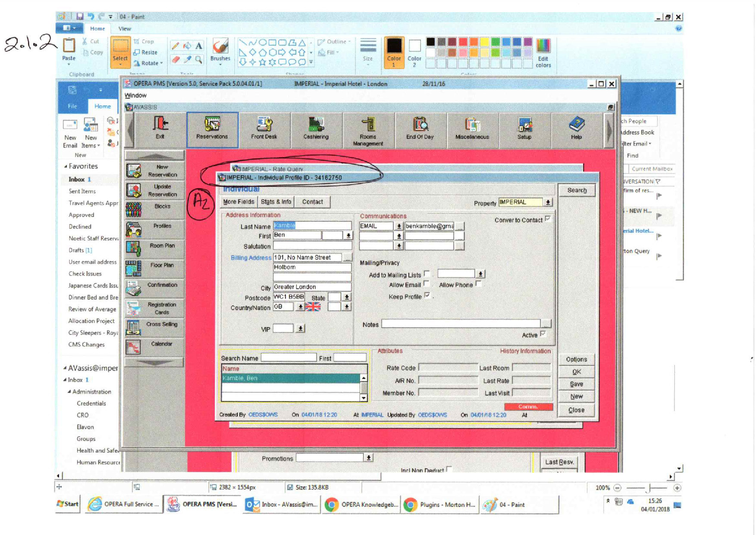Screen dimensions: 756x535
Task: Open the Country/Nation GB dropdown
Action: tap(301, 307)
